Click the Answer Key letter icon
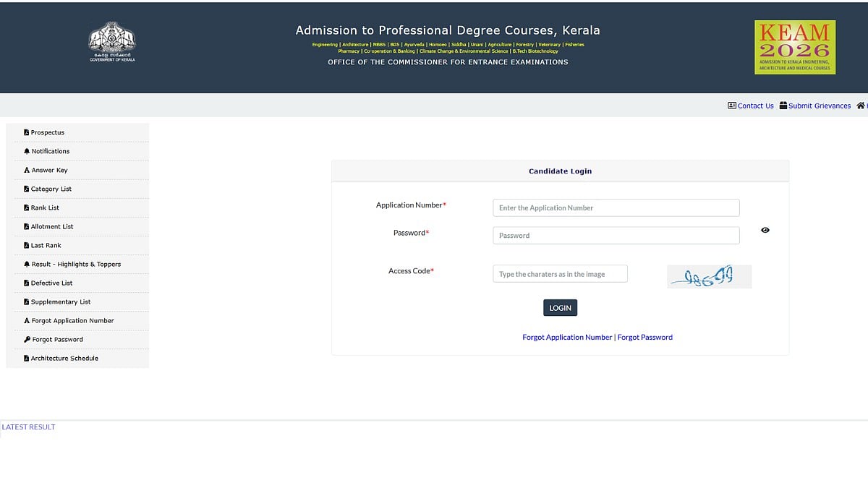This screenshot has height=488, width=868. tap(27, 170)
